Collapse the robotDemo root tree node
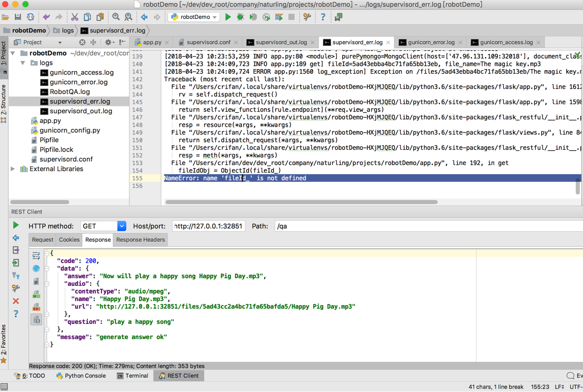Screen dimensions: 583x392 tap(13, 53)
